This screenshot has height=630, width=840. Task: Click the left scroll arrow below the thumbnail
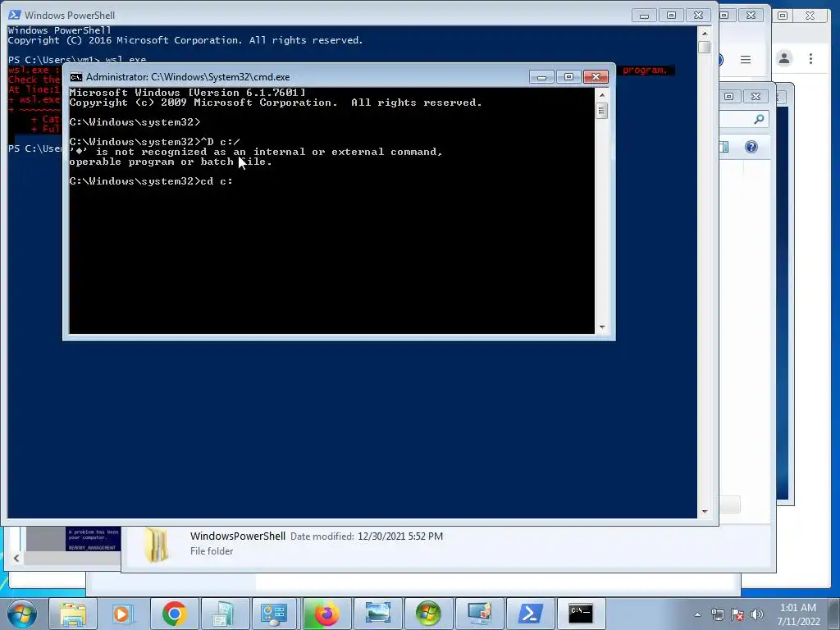pyautogui.click(x=16, y=558)
